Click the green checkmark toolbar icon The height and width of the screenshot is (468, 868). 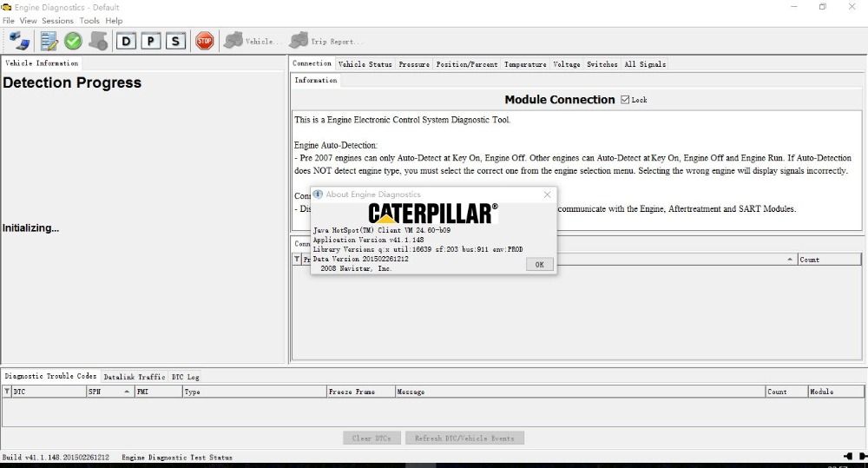click(x=73, y=41)
